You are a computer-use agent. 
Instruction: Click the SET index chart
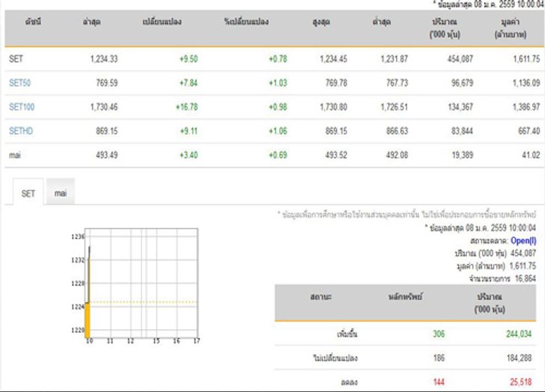tap(136, 287)
